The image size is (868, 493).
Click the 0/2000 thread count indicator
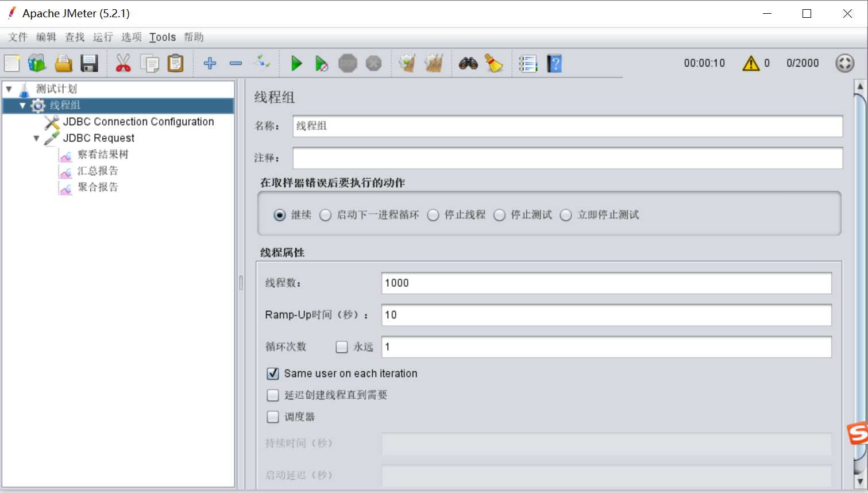[x=803, y=63]
